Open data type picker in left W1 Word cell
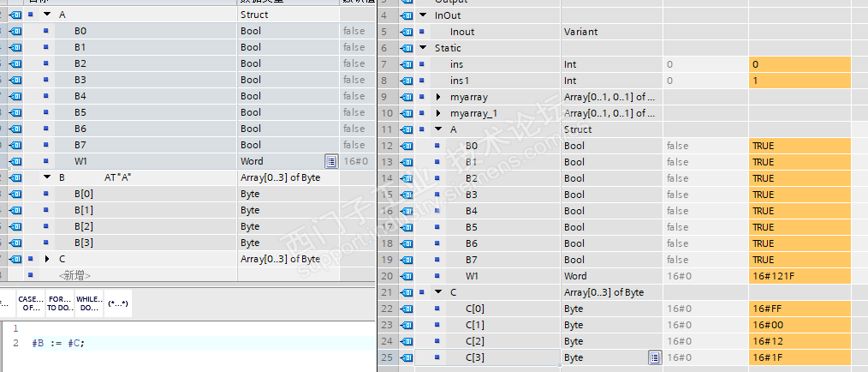Viewport: 868px width, 372px height. point(331,161)
